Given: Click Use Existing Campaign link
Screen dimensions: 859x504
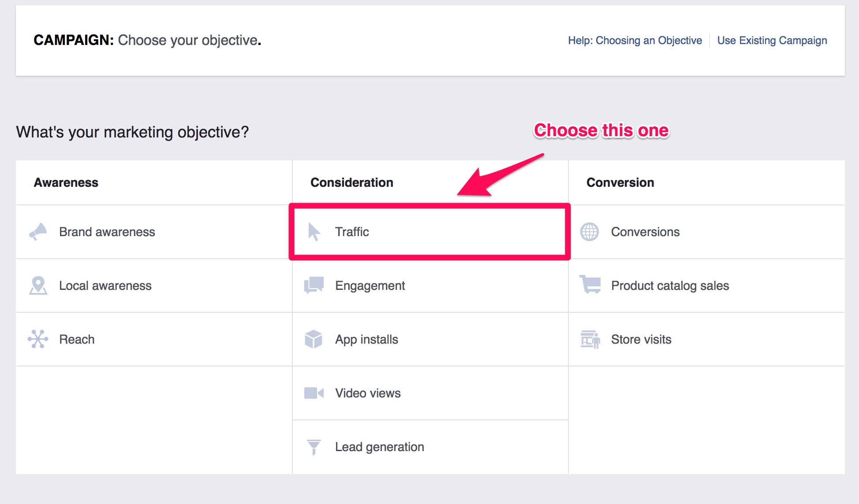Looking at the screenshot, I should click(x=772, y=41).
